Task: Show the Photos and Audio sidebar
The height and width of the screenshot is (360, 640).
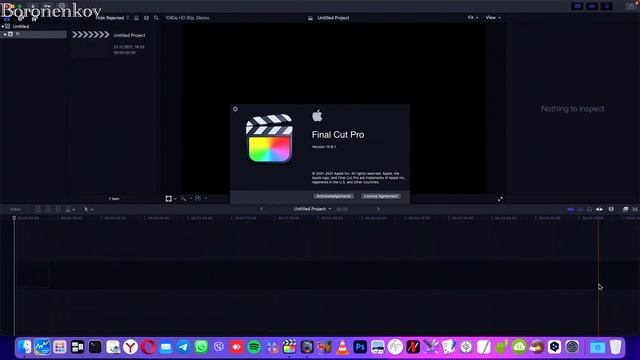Action: click(20, 18)
